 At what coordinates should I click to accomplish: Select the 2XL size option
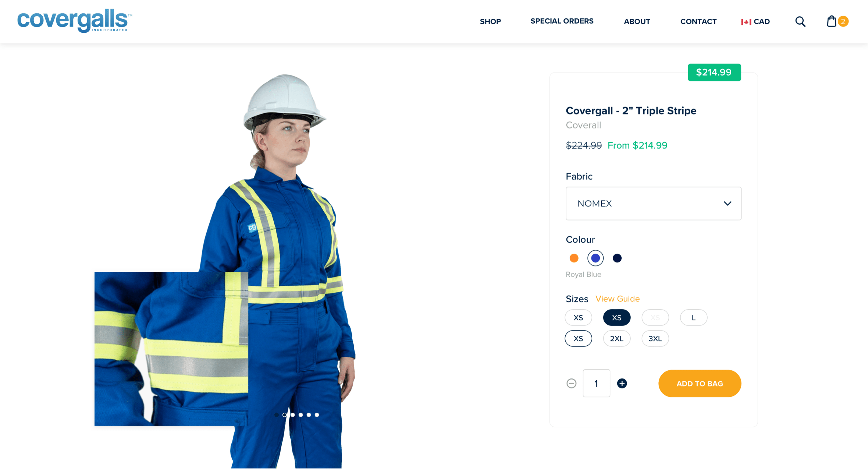tap(616, 338)
